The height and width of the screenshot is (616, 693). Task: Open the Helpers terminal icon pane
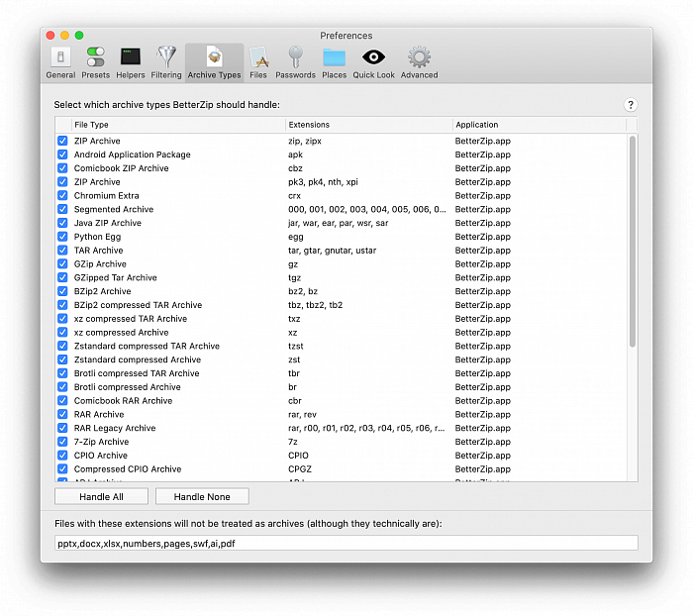pos(131,62)
